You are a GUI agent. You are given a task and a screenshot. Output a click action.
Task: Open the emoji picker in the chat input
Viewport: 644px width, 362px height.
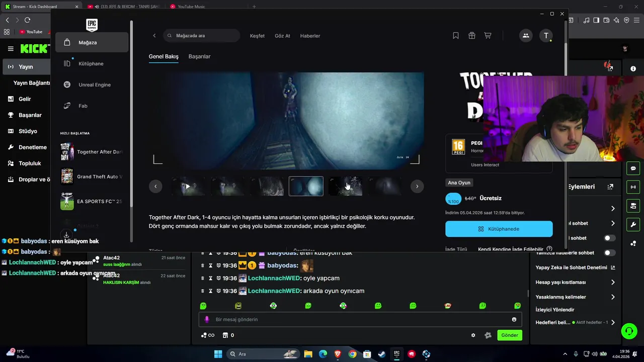[x=514, y=319]
